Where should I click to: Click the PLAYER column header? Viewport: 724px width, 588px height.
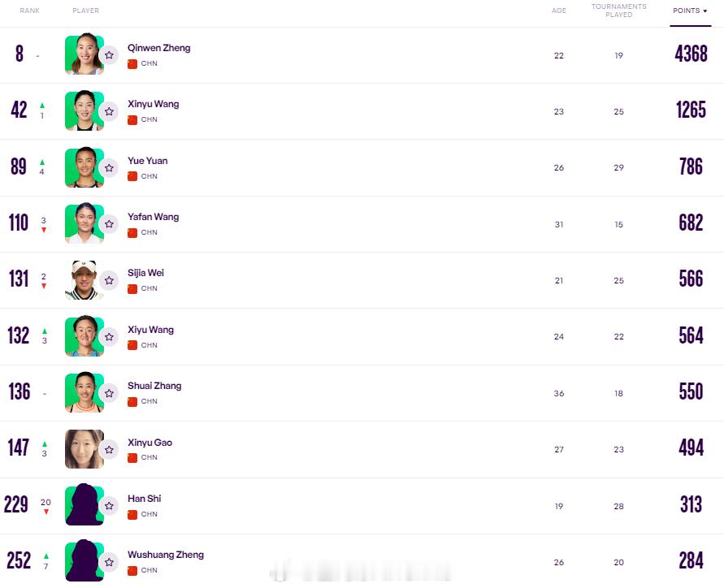[86, 11]
